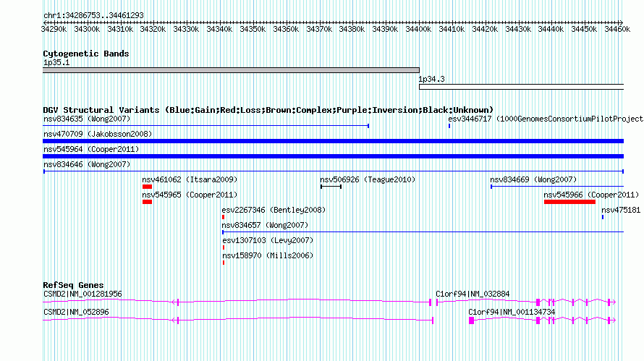Select the C1orf94|NM_032884 gene label

[473, 294]
